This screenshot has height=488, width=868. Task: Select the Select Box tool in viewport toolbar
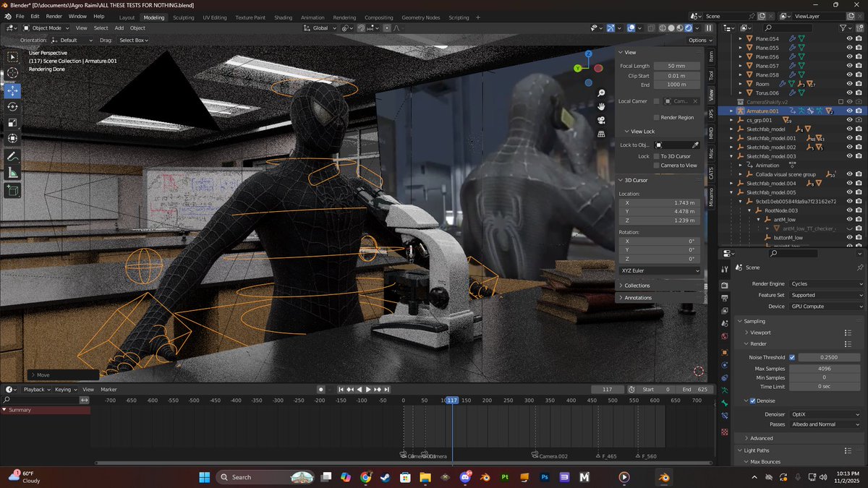tap(13, 56)
